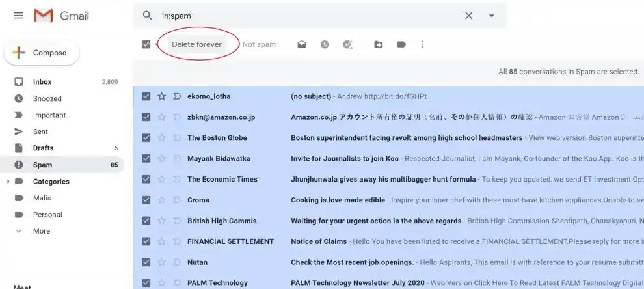The width and height of the screenshot is (644, 289).
Task: Uncheck the zbkn@amazon.co.jp email checkbox
Action: 146,117
